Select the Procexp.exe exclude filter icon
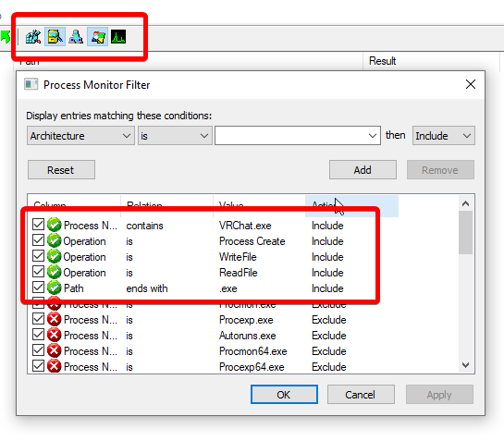 click(x=54, y=320)
